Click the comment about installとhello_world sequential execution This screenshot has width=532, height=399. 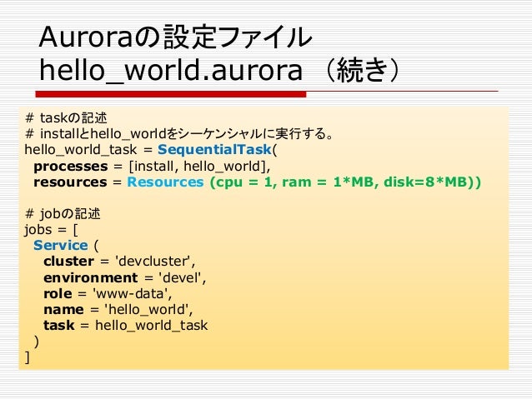click(179, 134)
